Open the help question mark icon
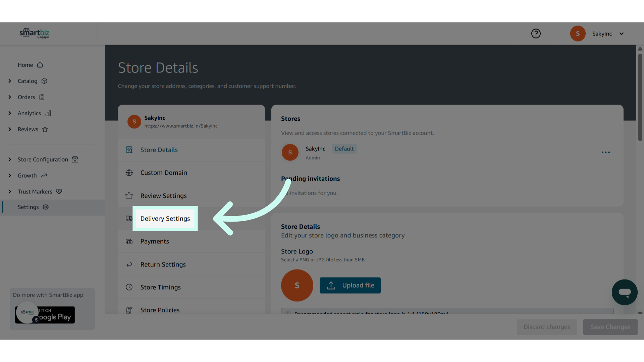This screenshot has height=362, width=644. pos(536,34)
